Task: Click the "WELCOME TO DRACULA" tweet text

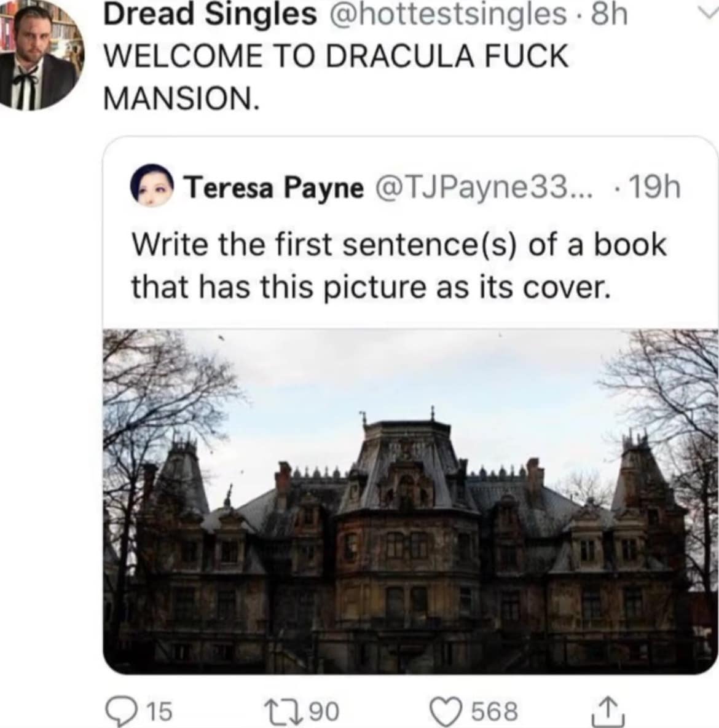Action: point(336,56)
